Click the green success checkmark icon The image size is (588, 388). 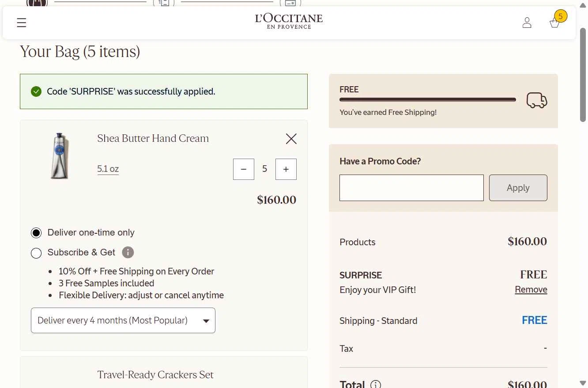[x=36, y=91]
